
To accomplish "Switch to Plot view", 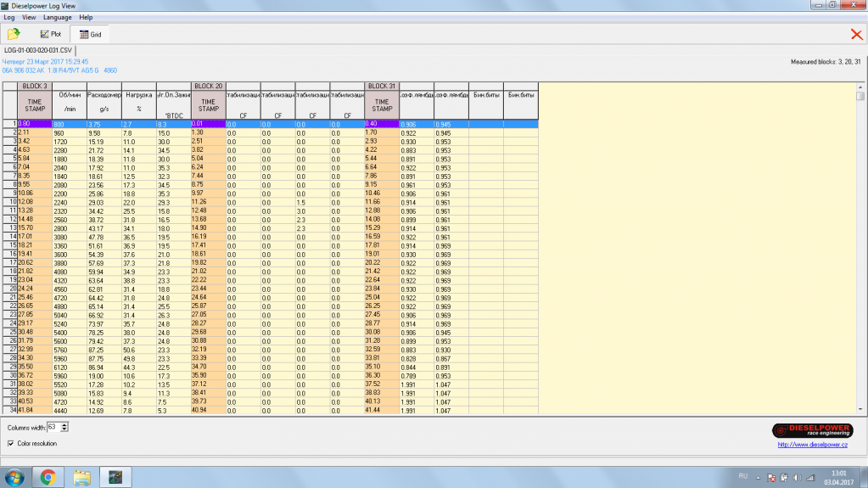I will (50, 35).
